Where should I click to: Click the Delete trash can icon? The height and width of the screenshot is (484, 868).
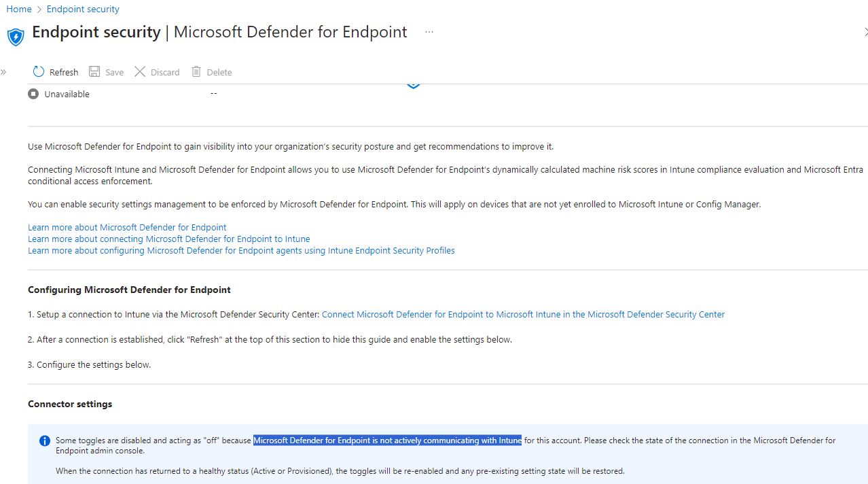pyautogui.click(x=196, y=71)
